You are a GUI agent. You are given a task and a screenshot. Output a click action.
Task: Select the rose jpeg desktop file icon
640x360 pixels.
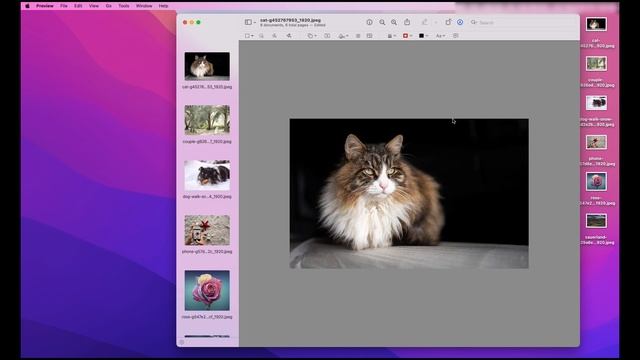[x=596, y=182]
